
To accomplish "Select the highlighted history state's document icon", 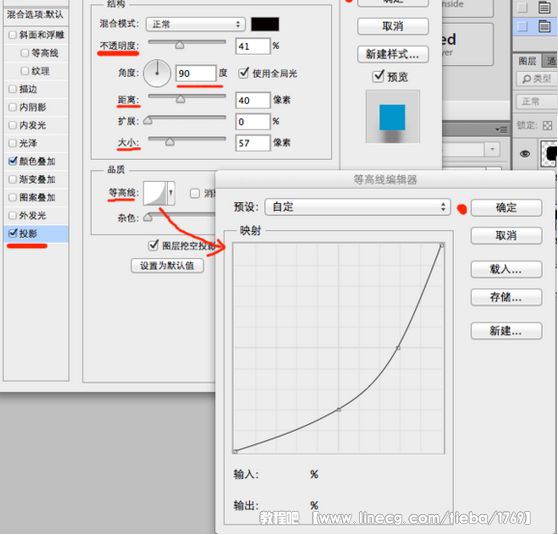I will click(544, 26).
